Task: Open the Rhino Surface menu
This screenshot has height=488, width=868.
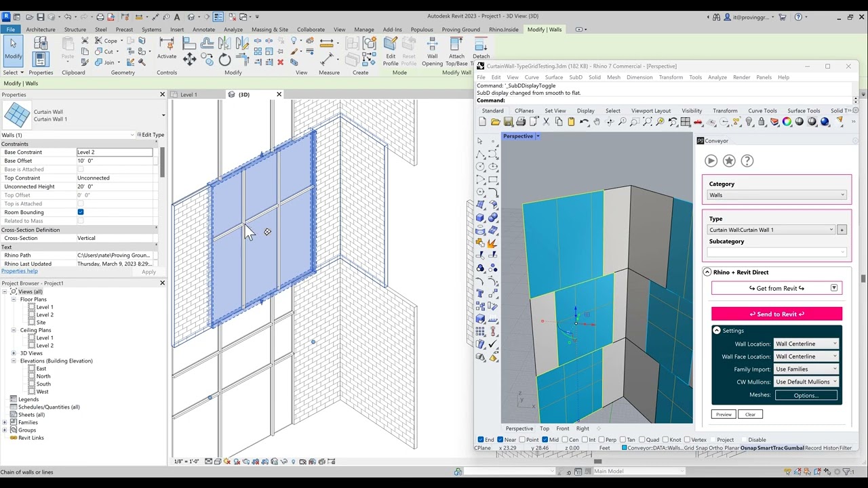Action: pos(554,77)
